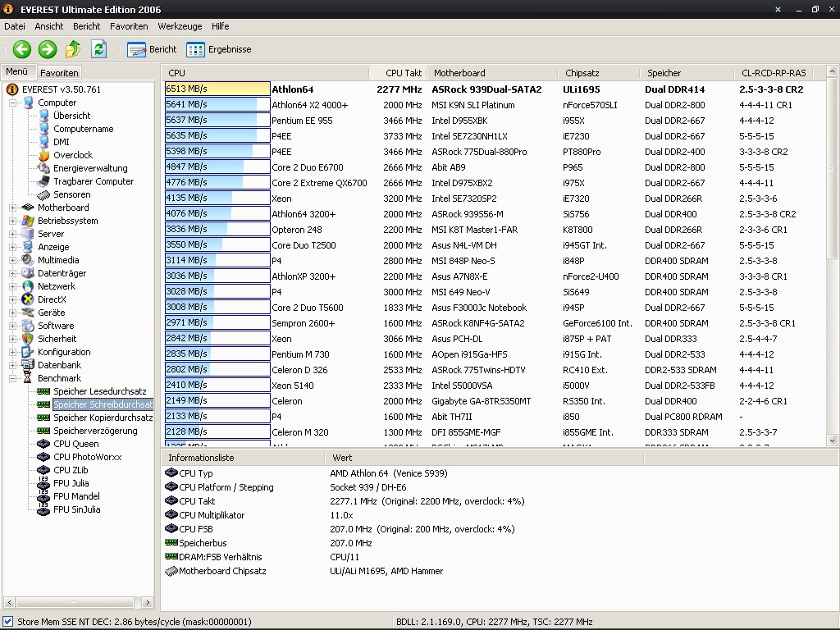Expand the Konfiguration tree node

tap(12, 352)
